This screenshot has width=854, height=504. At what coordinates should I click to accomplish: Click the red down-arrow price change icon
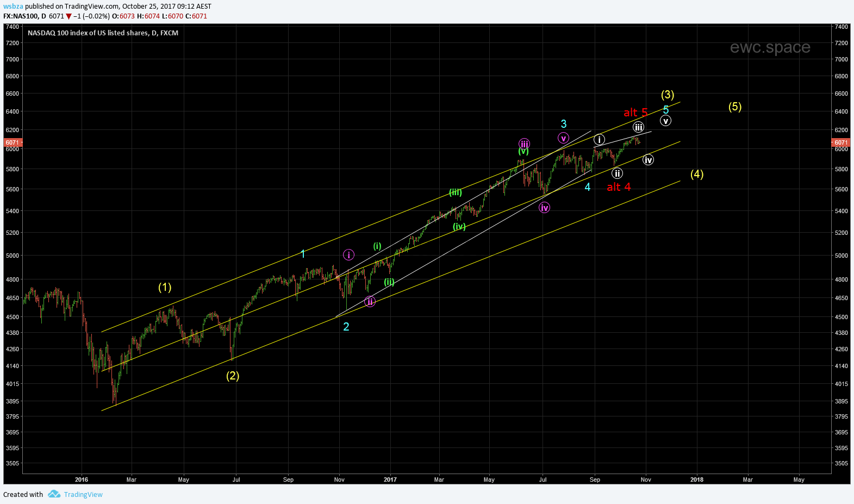tap(69, 16)
